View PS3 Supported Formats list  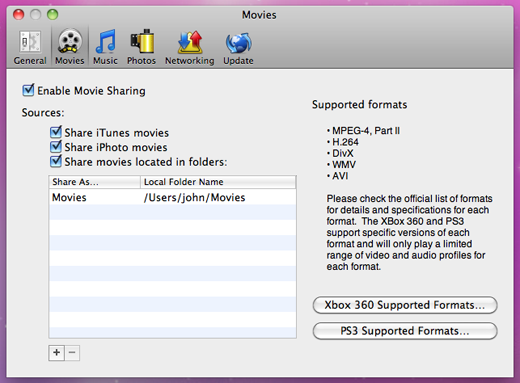point(405,331)
